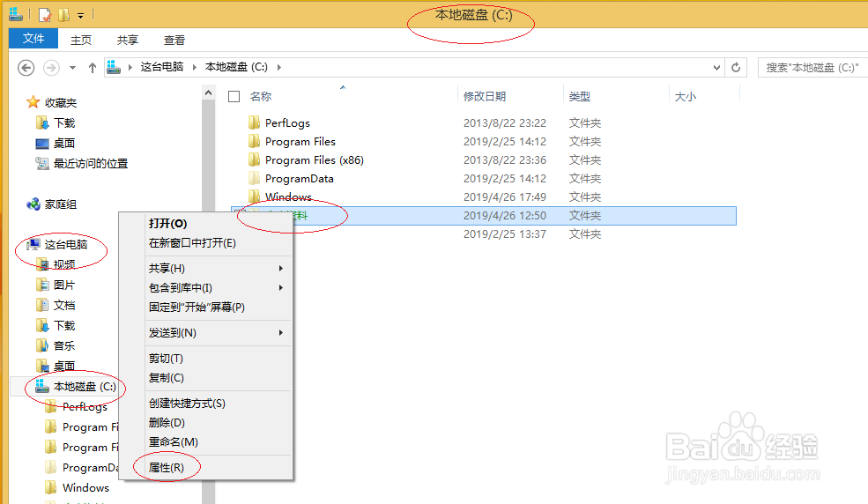Choose 创建快捷方式(S) from context menu
The image size is (868, 504).
point(187,404)
